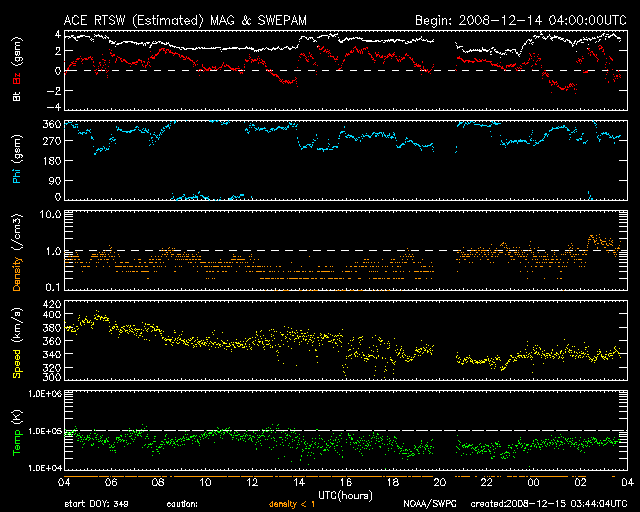640x512 pixels.
Task: Click the '0.1' value on the Density axis
Action: 53,287
